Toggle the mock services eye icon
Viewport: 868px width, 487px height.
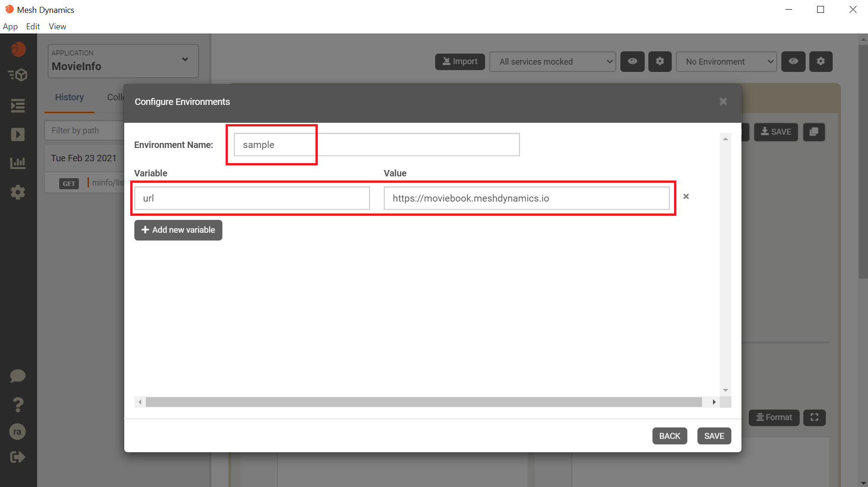tap(632, 61)
